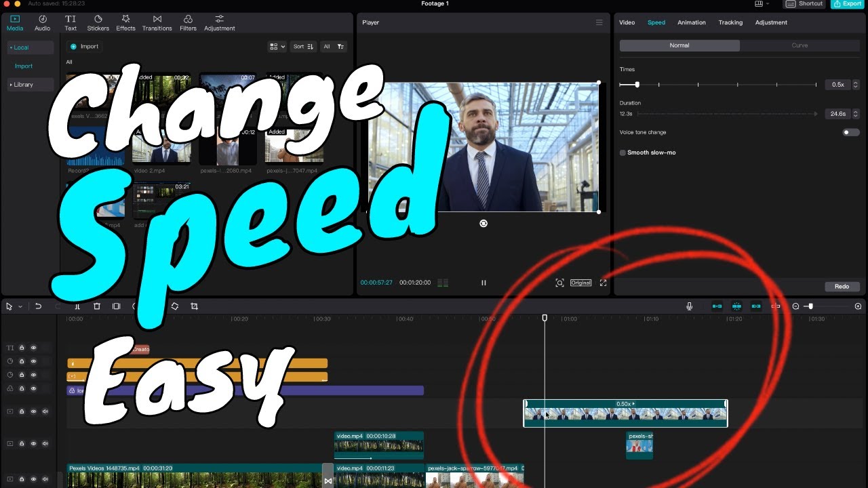
Task: Open the Crop tool on the timeline toolbar
Action: point(194,306)
